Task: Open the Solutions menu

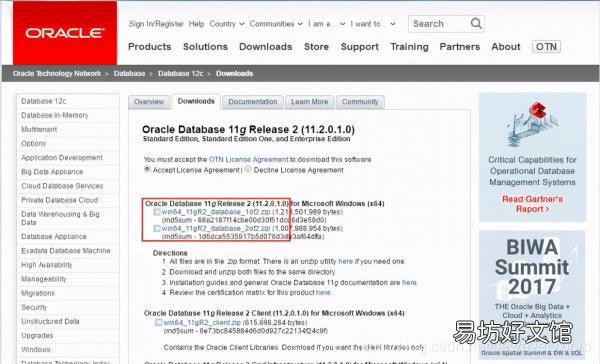Action: pyautogui.click(x=205, y=47)
